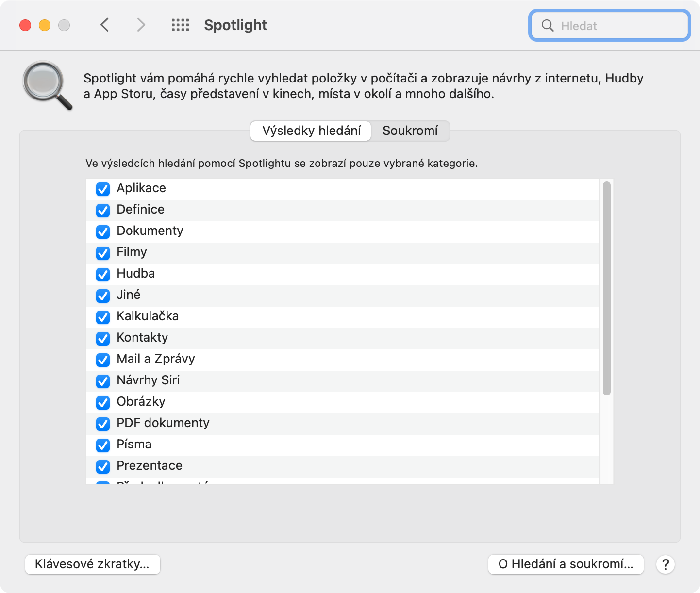Uncheck the Definice checkbox
Image resolution: width=700 pixels, height=593 pixels.
103,210
